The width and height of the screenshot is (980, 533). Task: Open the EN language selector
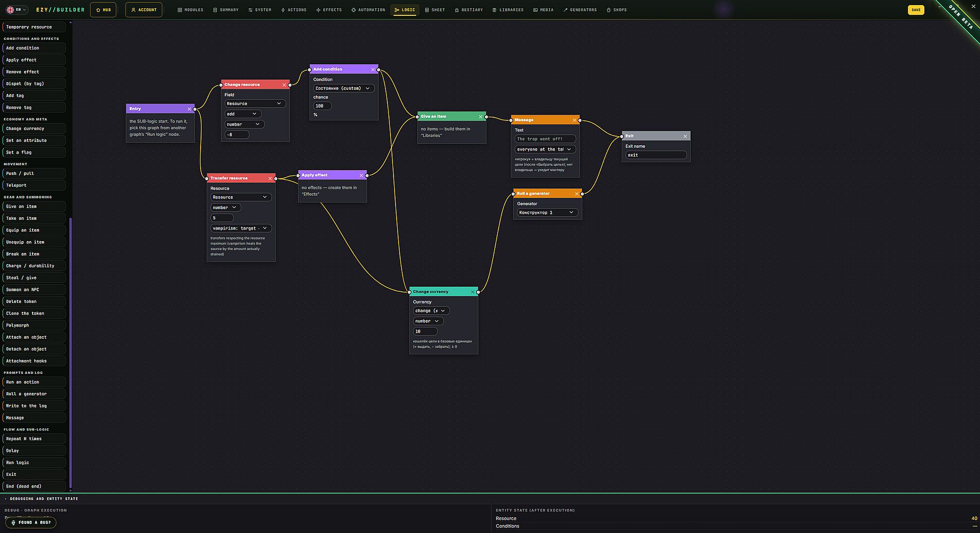[16, 10]
